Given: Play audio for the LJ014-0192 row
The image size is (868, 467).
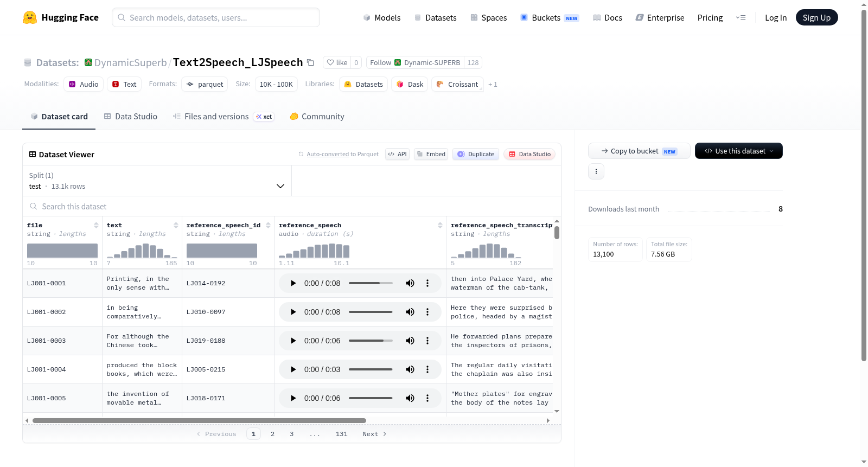Looking at the screenshot, I should point(293,283).
